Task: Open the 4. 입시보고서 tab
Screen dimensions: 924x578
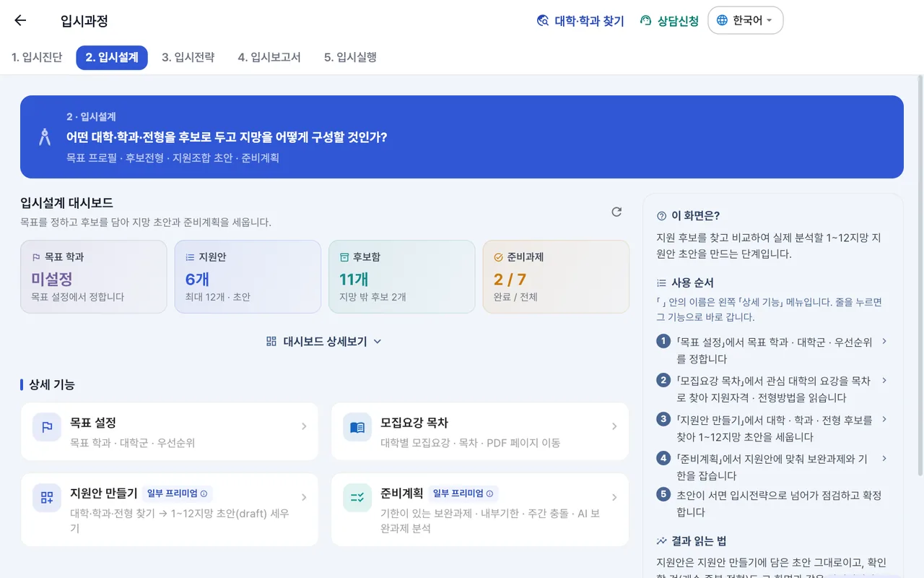Action: (x=269, y=58)
